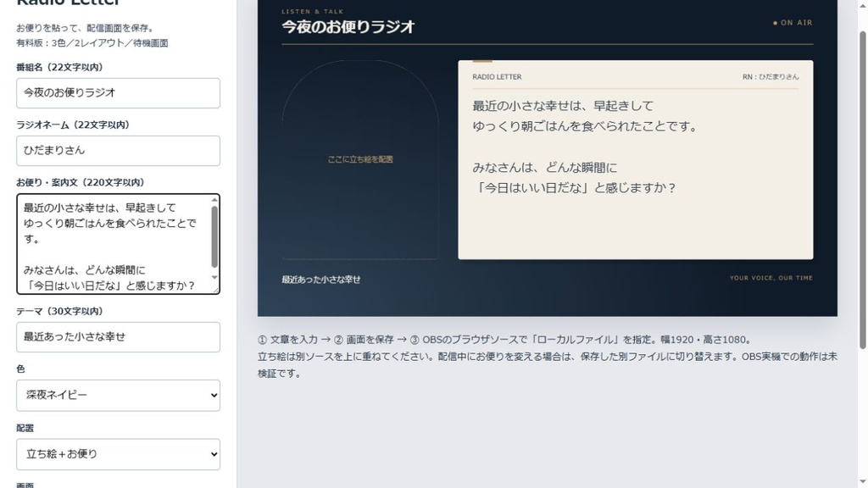Focus the ラジオネーム input field
Viewport: 868px width, 488px height.
(118, 151)
